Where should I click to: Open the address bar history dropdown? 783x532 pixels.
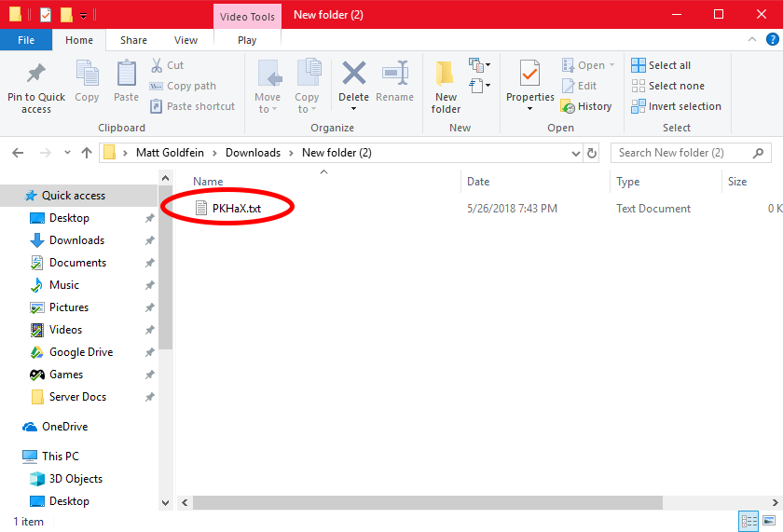tap(573, 153)
